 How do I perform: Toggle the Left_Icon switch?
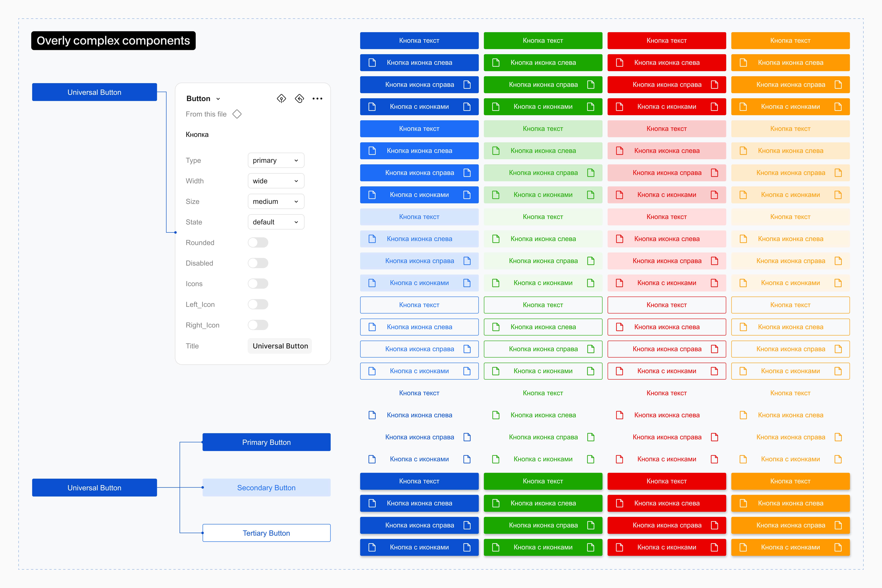pos(258,305)
